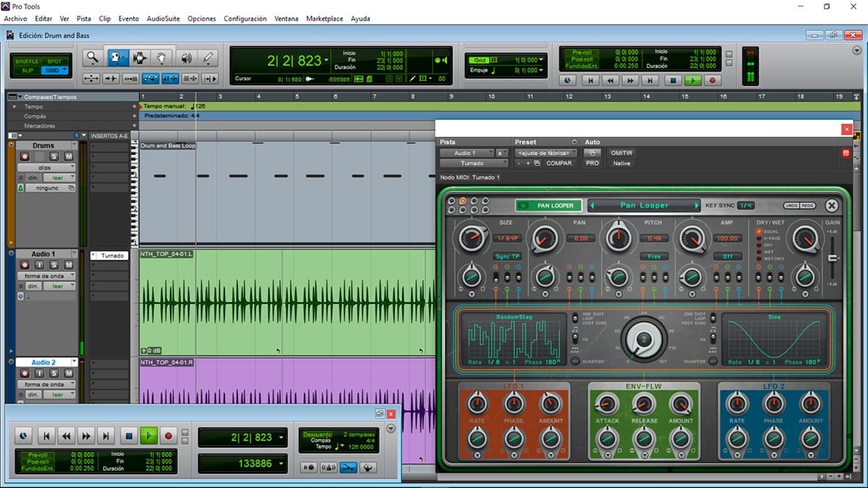Open the Pista menu
The height and width of the screenshot is (488, 868).
click(84, 19)
